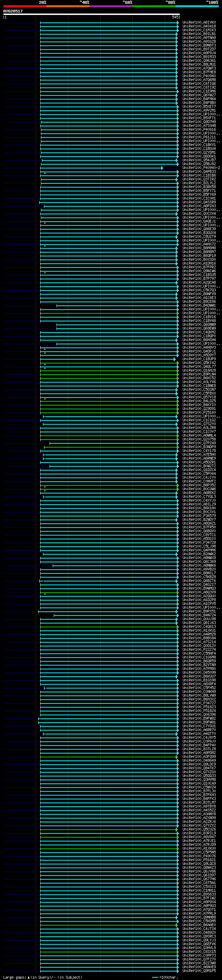Select hit label UniRef100_C1BVI6

tap(199, 317)
